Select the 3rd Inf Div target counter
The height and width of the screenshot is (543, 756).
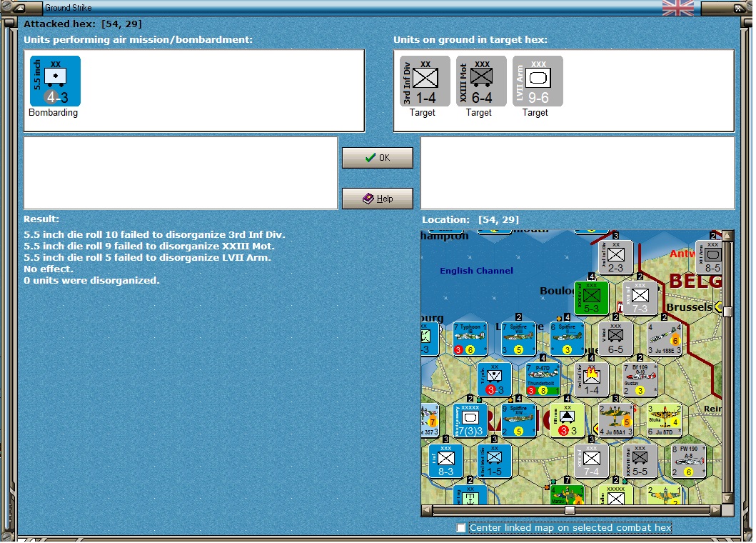point(425,81)
